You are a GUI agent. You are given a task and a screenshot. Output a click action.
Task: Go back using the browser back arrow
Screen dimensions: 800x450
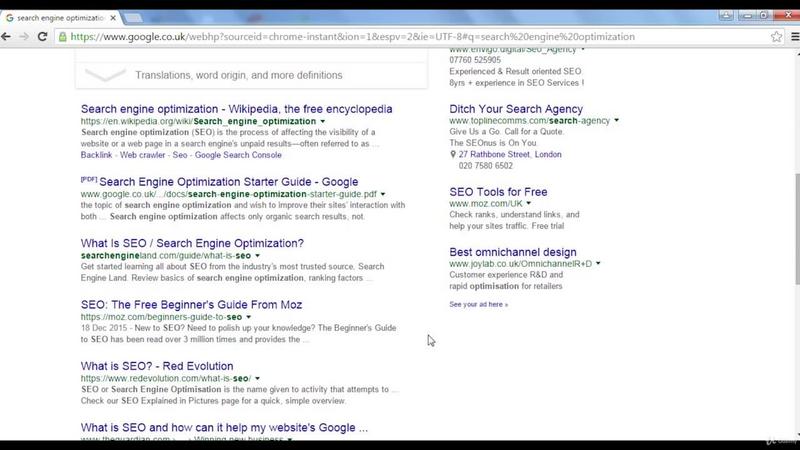(6, 37)
